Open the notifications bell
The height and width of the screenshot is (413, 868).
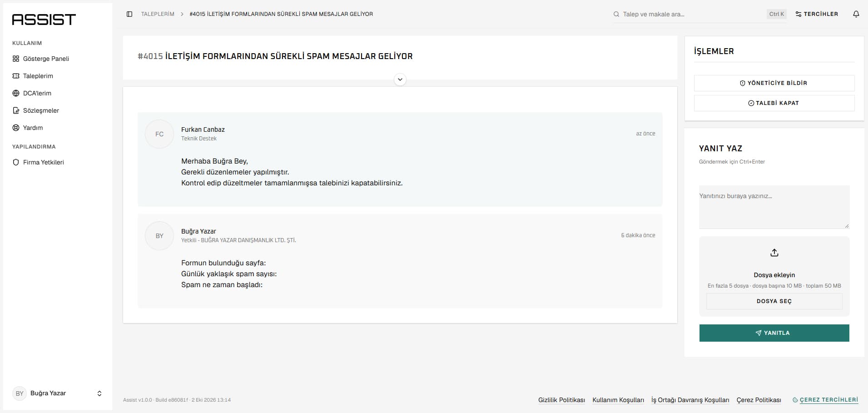[856, 14]
